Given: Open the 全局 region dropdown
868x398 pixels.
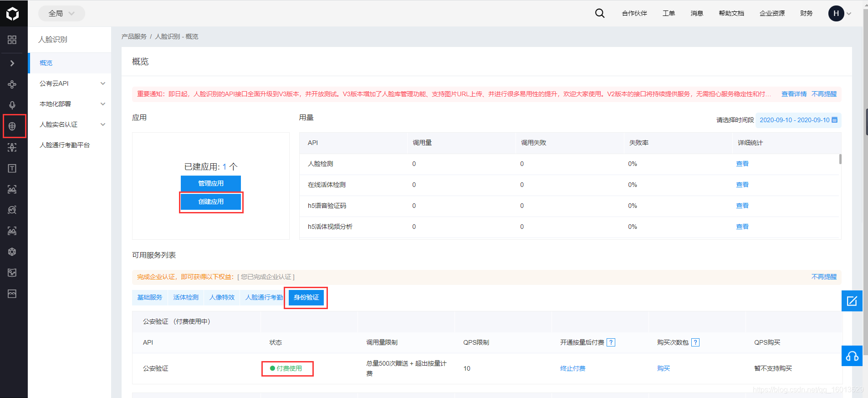Looking at the screenshot, I should [x=61, y=13].
